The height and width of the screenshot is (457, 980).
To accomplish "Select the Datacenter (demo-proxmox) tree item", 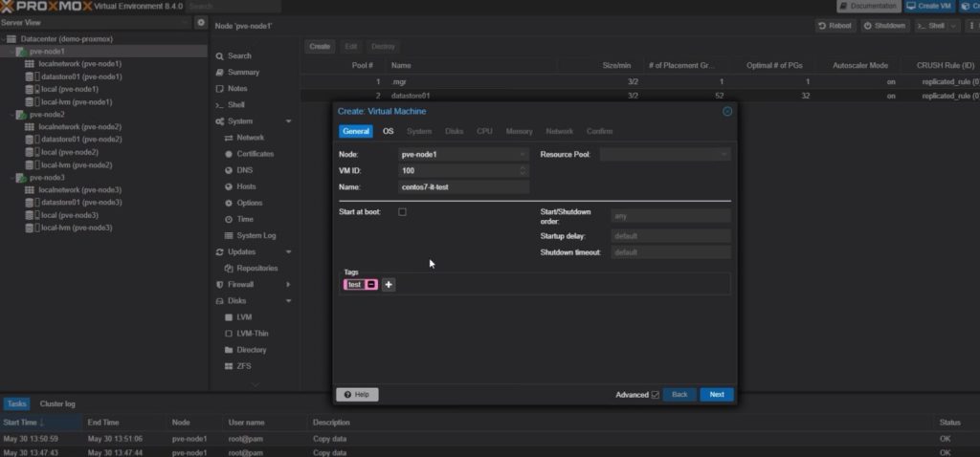I will [x=66, y=38].
